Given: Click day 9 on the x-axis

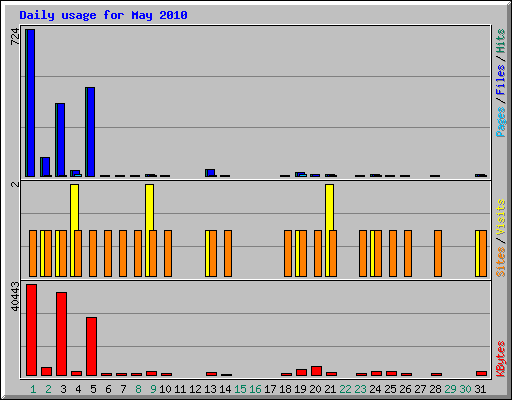Looking at the screenshot, I should [x=153, y=389].
